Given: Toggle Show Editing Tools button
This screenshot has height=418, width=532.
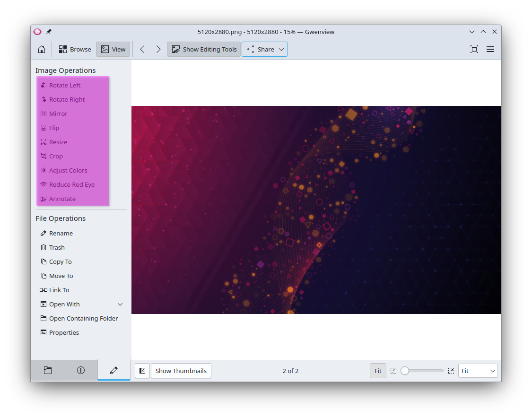Looking at the screenshot, I should pos(204,49).
